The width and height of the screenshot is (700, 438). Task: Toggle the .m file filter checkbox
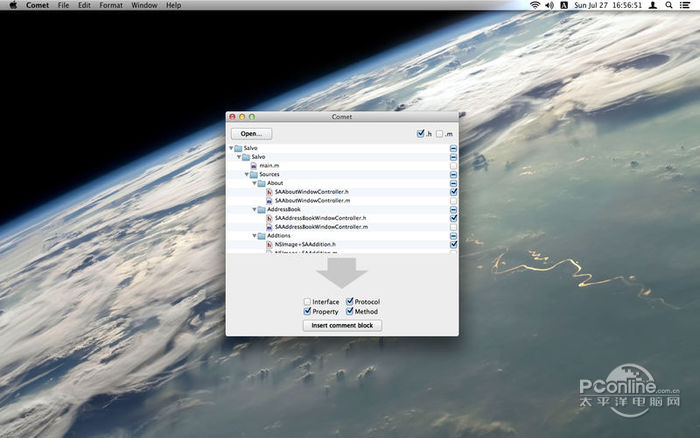[439, 134]
